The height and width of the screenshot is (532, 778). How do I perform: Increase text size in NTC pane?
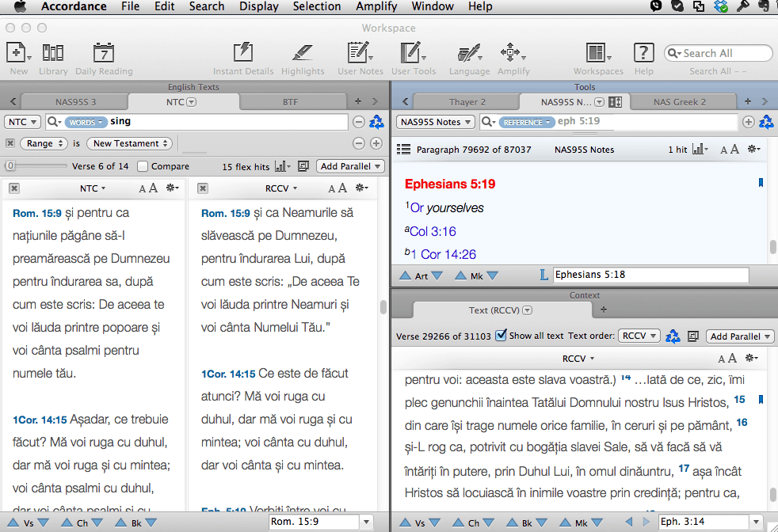[154, 188]
